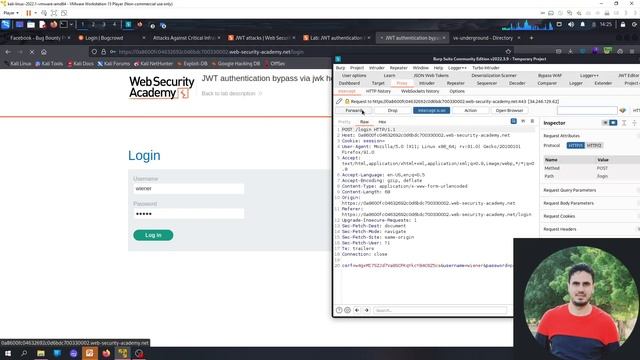Open the Kali Tools bookmark

pyautogui.click(x=49, y=64)
